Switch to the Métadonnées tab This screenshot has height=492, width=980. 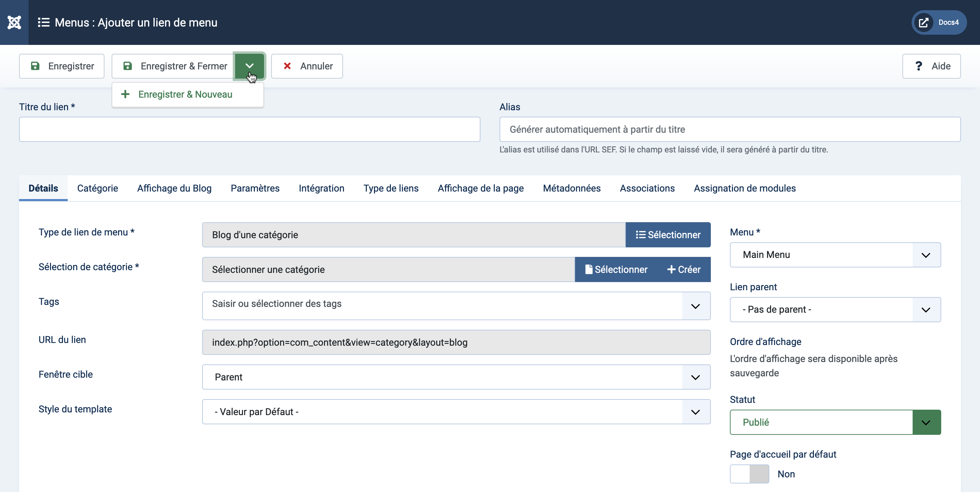coord(571,188)
